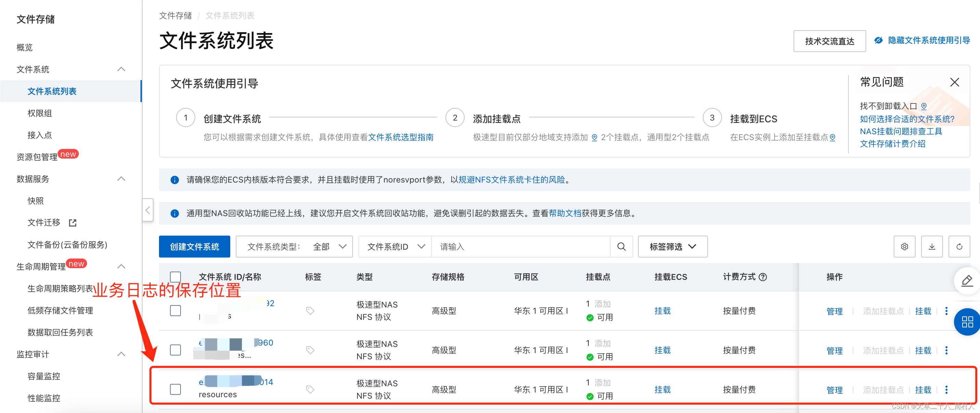Image resolution: width=980 pixels, height=413 pixels.
Task: Click the tag icon in the second row
Action: click(x=310, y=350)
